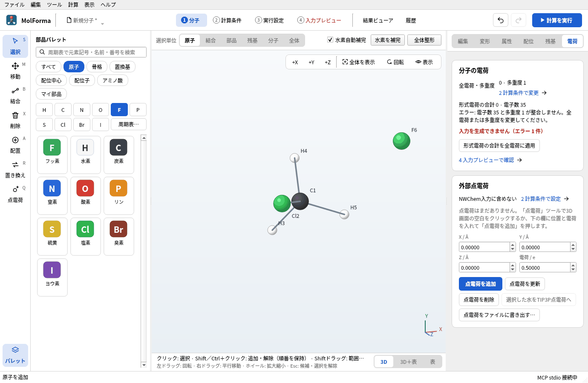588x383 pixels.
Task: Click the element search input field
Action: pyautogui.click(x=91, y=52)
